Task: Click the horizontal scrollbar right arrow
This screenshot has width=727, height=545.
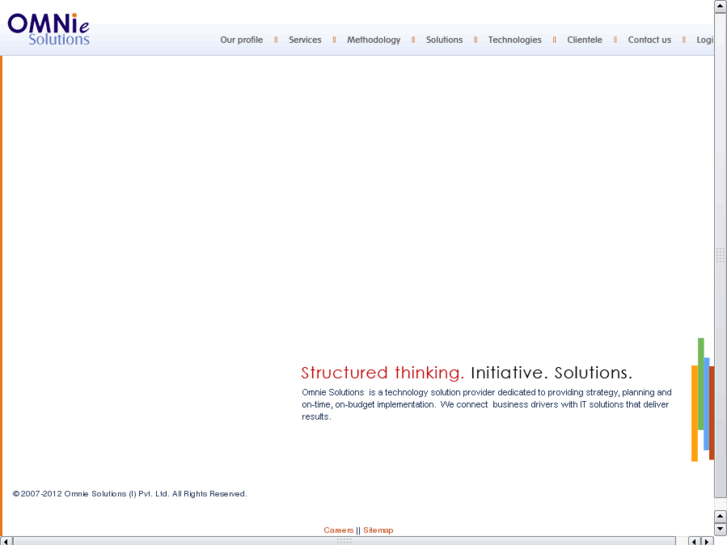Action: tap(708, 541)
